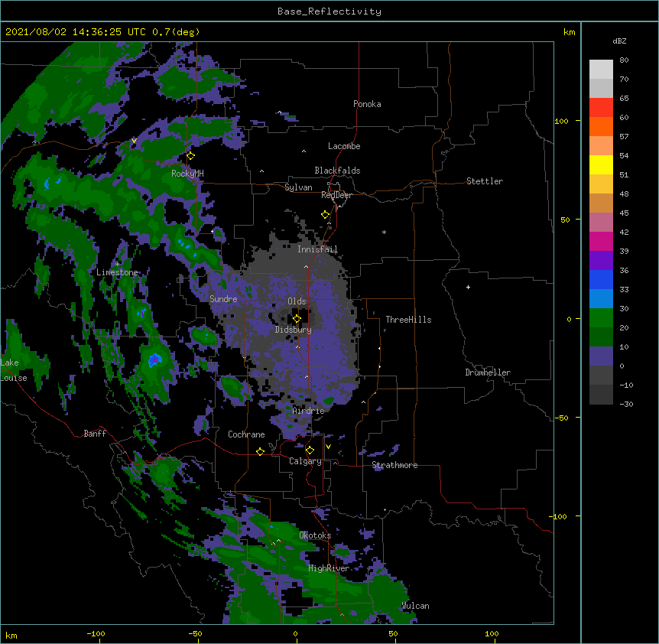The image size is (659, 644).
Task: Select the Airdrie city label
Action: coord(309,411)
